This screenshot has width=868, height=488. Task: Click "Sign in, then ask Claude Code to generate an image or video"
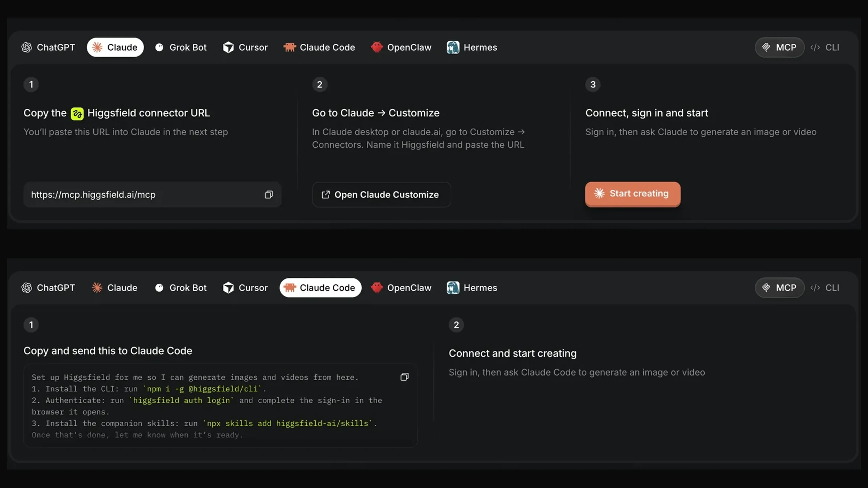[x=577, y=373]
